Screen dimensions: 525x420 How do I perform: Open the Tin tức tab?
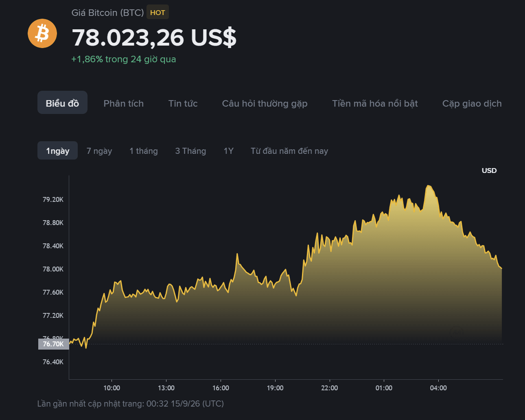(183, 103)
